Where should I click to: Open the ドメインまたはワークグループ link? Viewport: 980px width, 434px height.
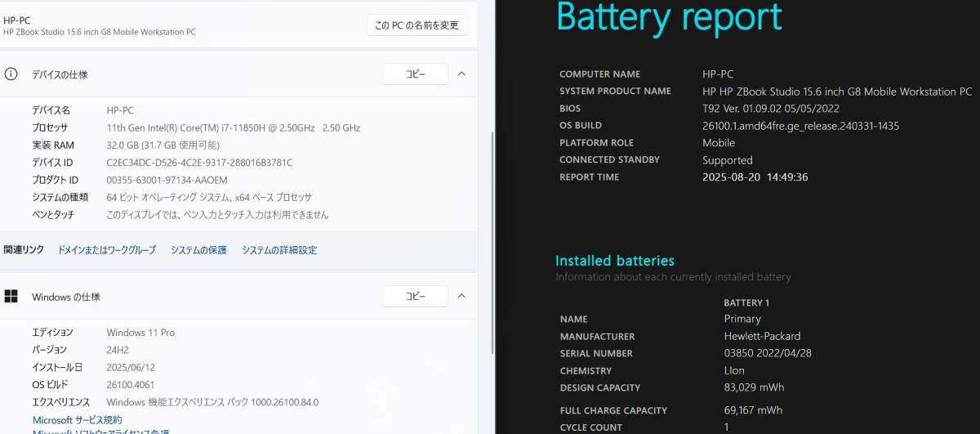(106, 250)
